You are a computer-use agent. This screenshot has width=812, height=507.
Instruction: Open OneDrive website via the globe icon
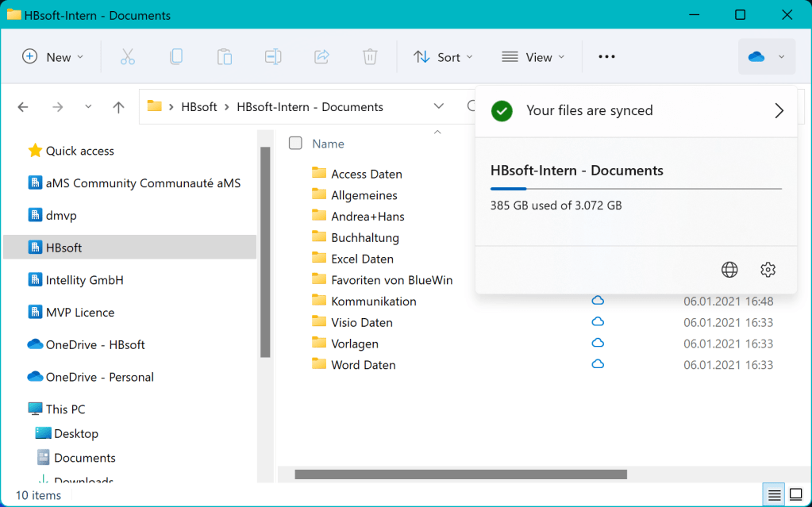tap(729, 269)
